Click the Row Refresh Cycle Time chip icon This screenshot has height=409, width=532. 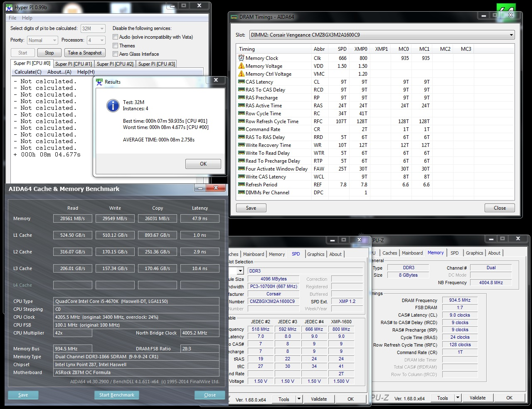click(x=241, y=121)
